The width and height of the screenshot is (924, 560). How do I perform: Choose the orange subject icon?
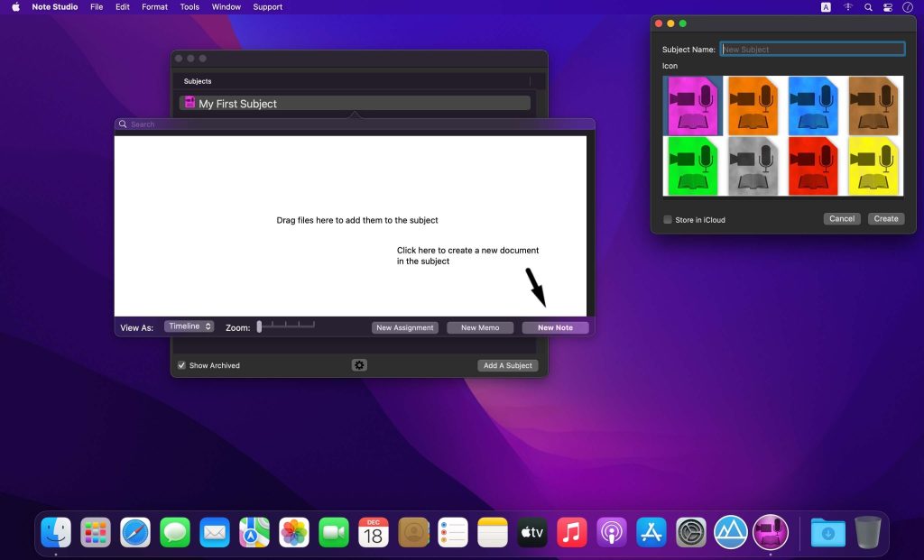753,105
